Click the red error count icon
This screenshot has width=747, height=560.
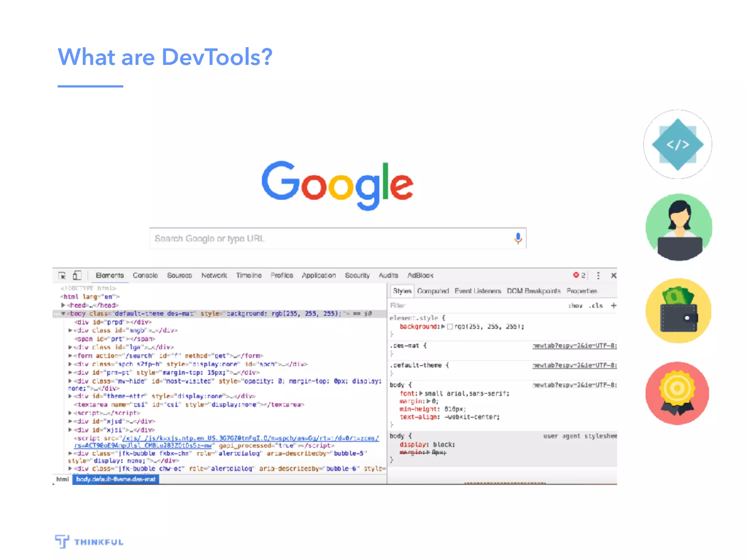(x=576, y=275)
